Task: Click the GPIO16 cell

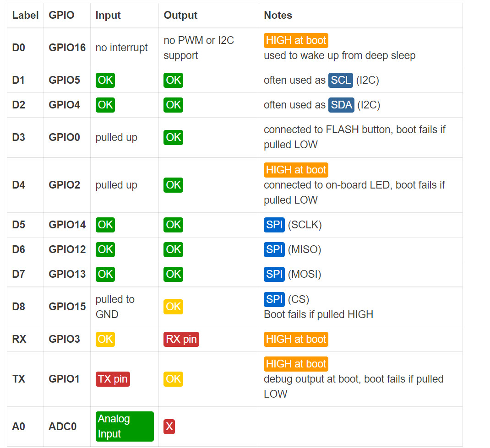Action: coord(67,48)
